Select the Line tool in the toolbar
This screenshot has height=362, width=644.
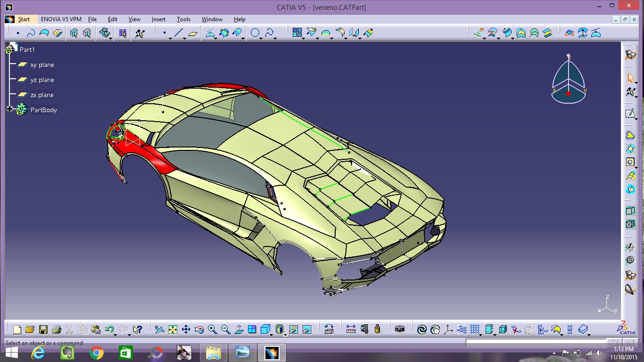pyautogui.click(x=178, y=33)
